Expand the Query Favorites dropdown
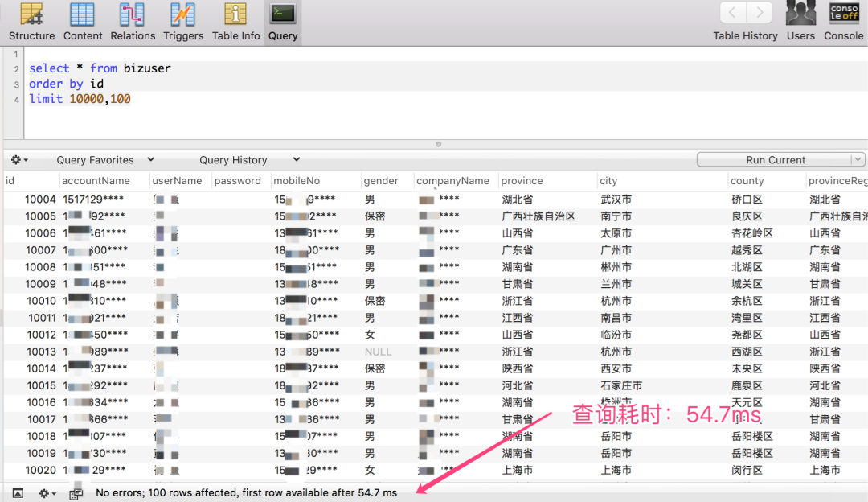The image size is (868, 502). 104,160
